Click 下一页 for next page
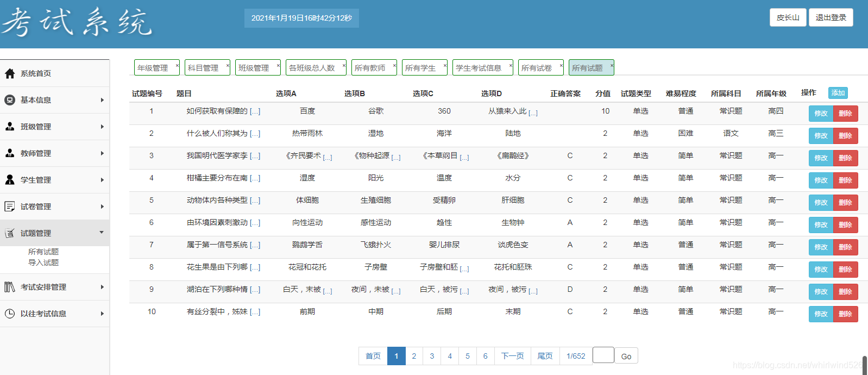868x375 pixels. pos(512,356)
